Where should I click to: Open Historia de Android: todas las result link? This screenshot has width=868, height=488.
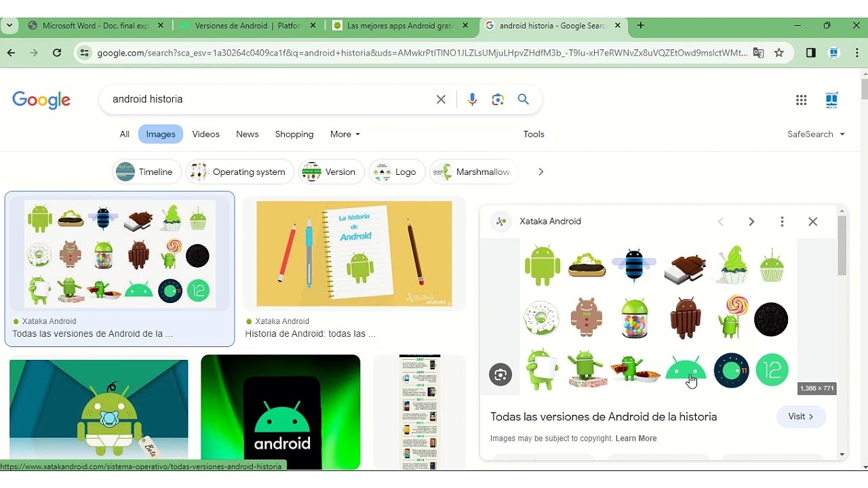tap(310, 334)
